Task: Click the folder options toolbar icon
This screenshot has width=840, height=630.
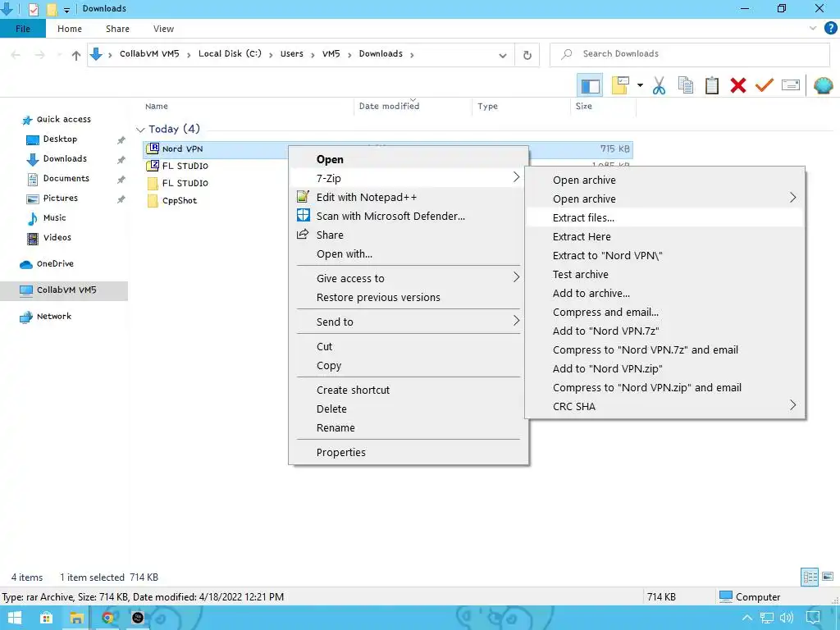Action: [x=620, y=85]
